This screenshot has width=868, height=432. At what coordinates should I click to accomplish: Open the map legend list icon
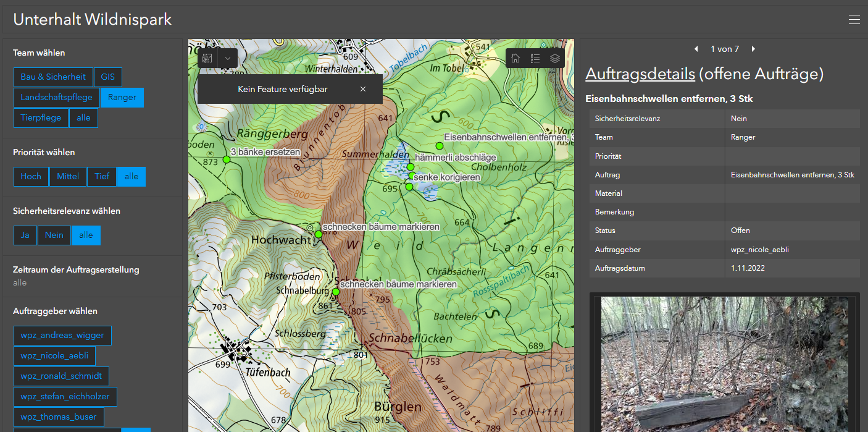pos(535,58)
